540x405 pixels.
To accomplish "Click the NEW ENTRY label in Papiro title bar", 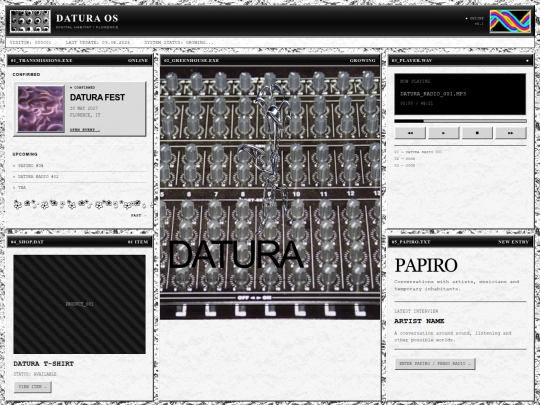I will pos(513,242).
